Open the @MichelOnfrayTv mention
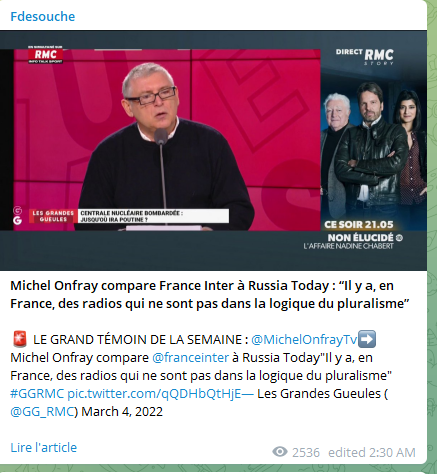Viewport: 437px width, 474px height. [x=304, y=340]
